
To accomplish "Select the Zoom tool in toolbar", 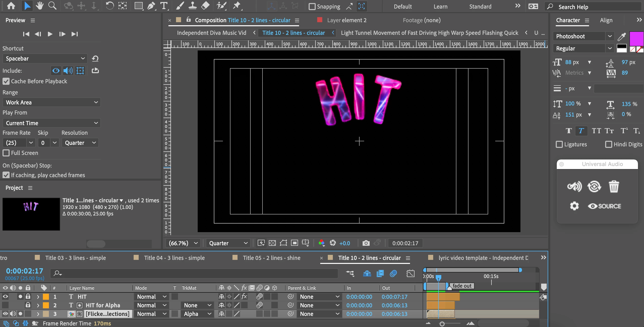I will [52, 6].
